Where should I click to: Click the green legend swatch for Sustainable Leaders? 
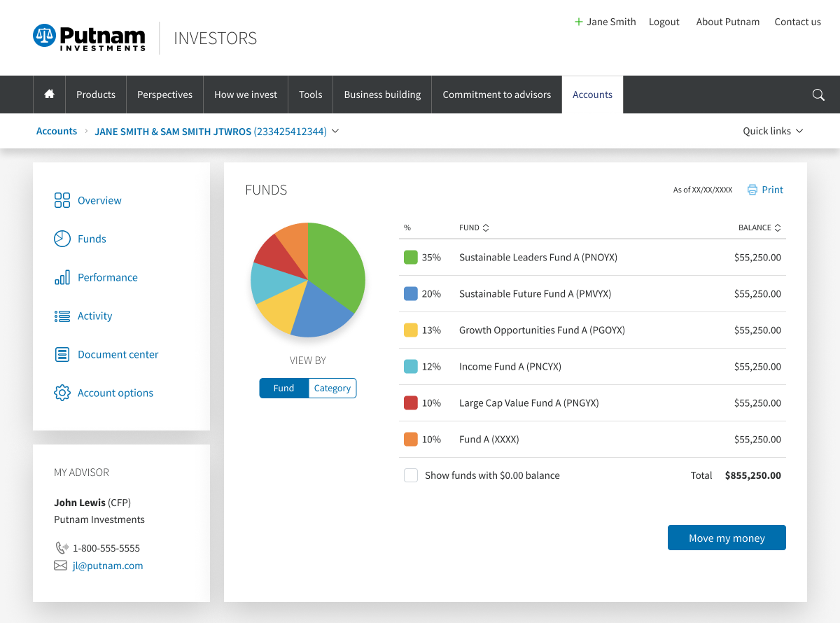point(411,257)
